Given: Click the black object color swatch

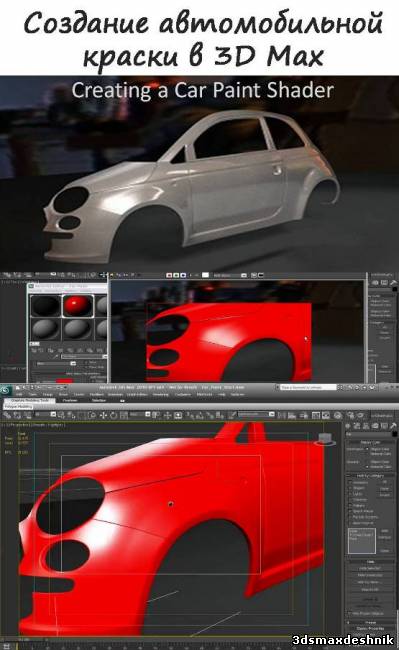Looking at the screenshot, I should point(394,434).
